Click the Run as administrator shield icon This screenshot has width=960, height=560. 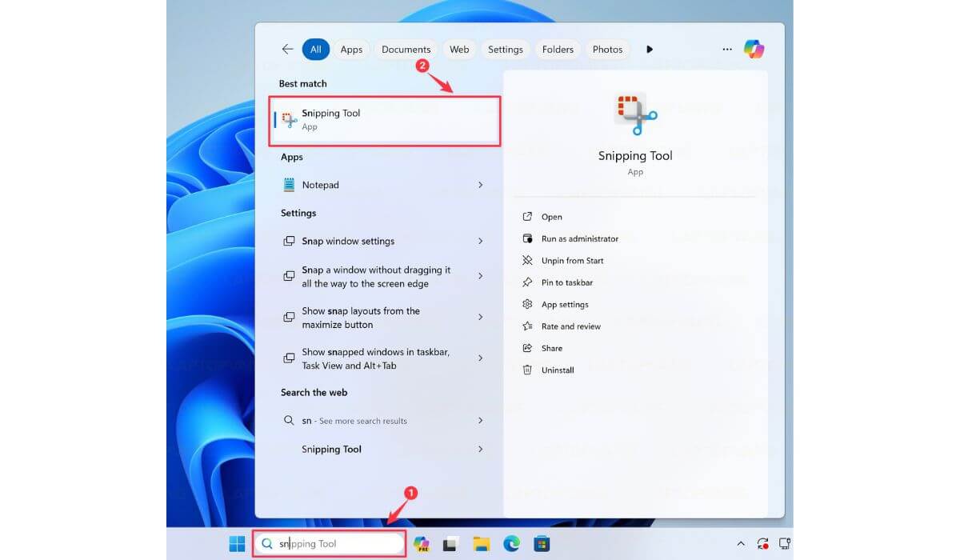pos(527,238)
